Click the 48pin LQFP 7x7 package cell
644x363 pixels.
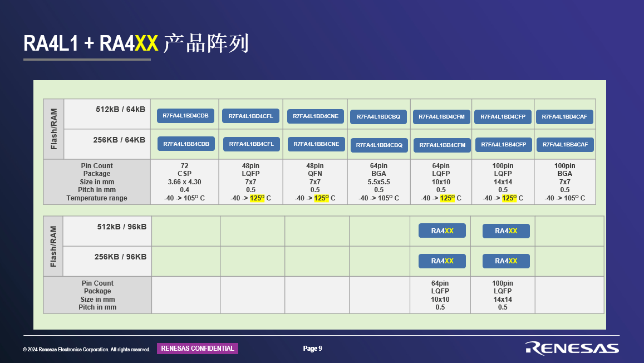tap(250, 181)
